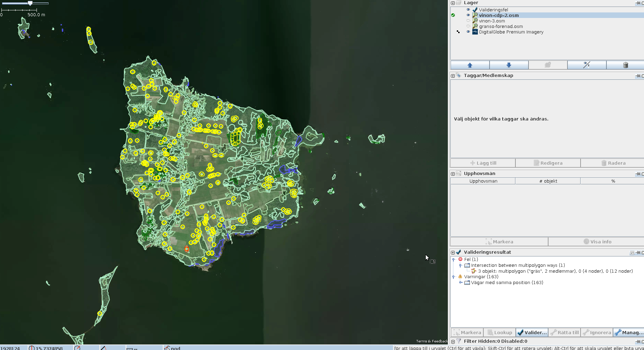Viewport: 644px width, 350px height.
Task: Show the vinon-3.osm layer
Action: pos(468,21)
